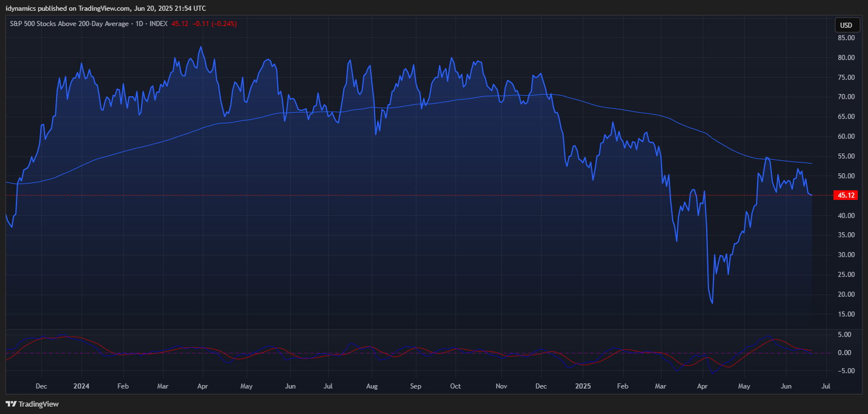Click the Dec label right before 2024

pyautogui.click(x=41, y=386)
